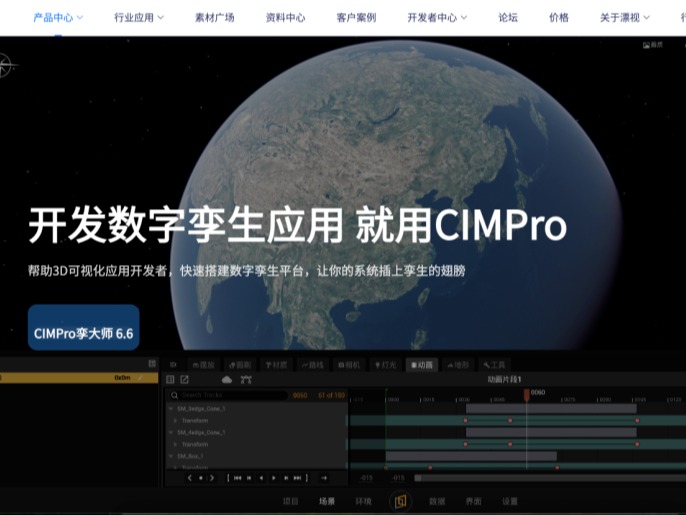Open the 界面 bottom section
This screenshot has width=686, height=515.
click(473, 501)
